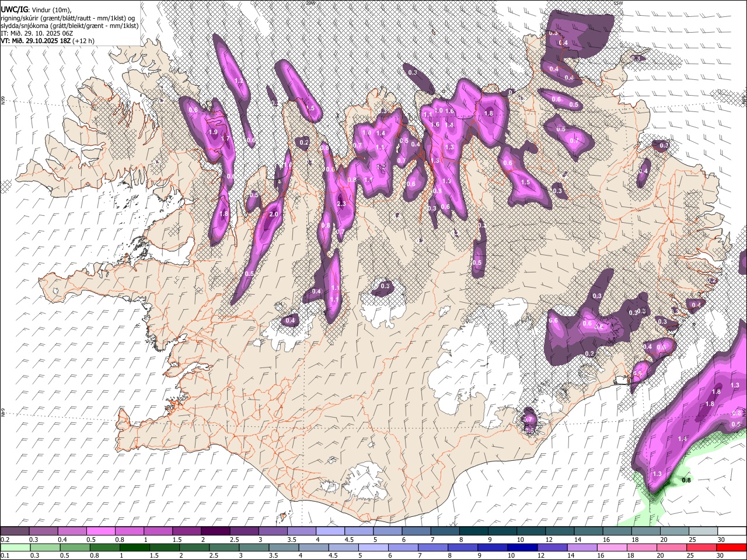Click the 'rigning/skúrir (grænt/blátt/rautt' description line
Screen dimensions: 747x560
coord(67,18)
